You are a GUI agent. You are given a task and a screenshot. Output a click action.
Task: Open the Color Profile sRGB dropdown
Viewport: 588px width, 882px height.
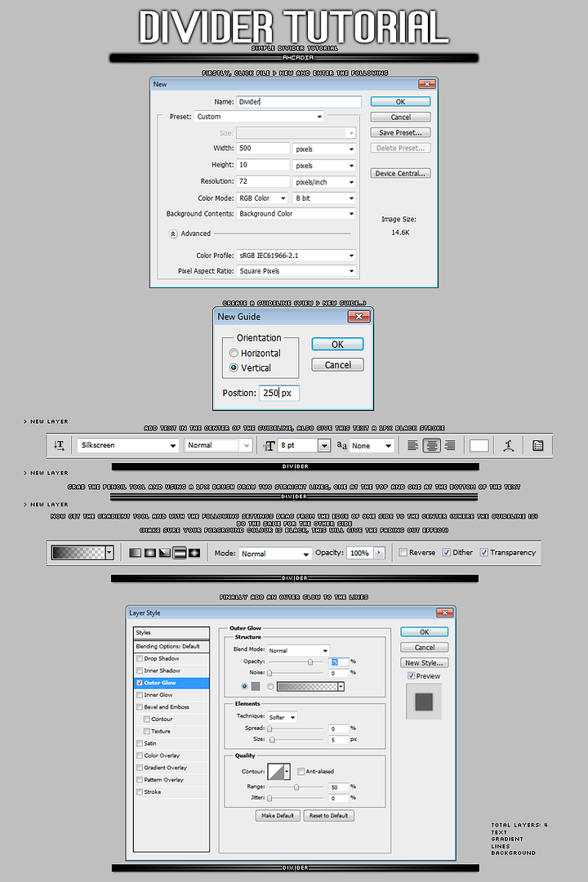point(296,256)
